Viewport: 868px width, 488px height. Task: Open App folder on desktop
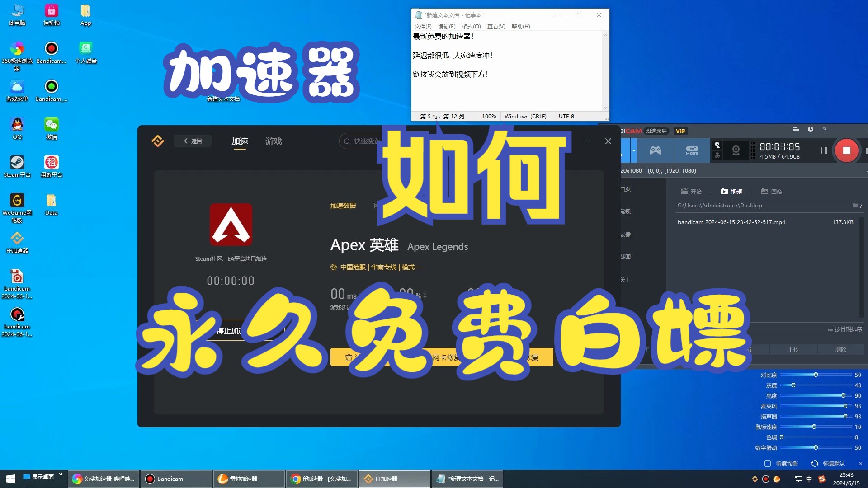pyautogui.click(x=86, y=14)
